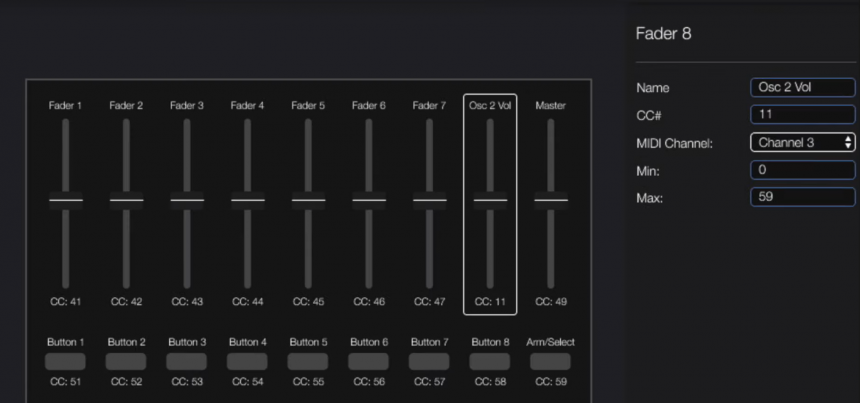Click the CC: 49 value under Master
This screenshot has width=860, height=403.
pyautogui.click(x=551, y=302)
